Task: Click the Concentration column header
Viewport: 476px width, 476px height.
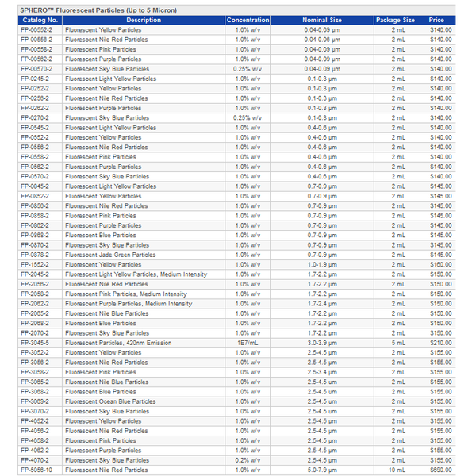Action: coord(248,20)
